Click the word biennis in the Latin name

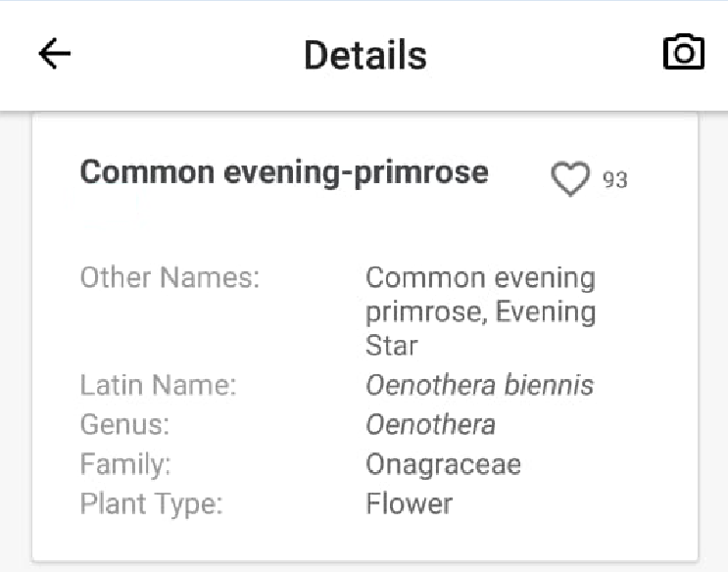click(549, 386)
